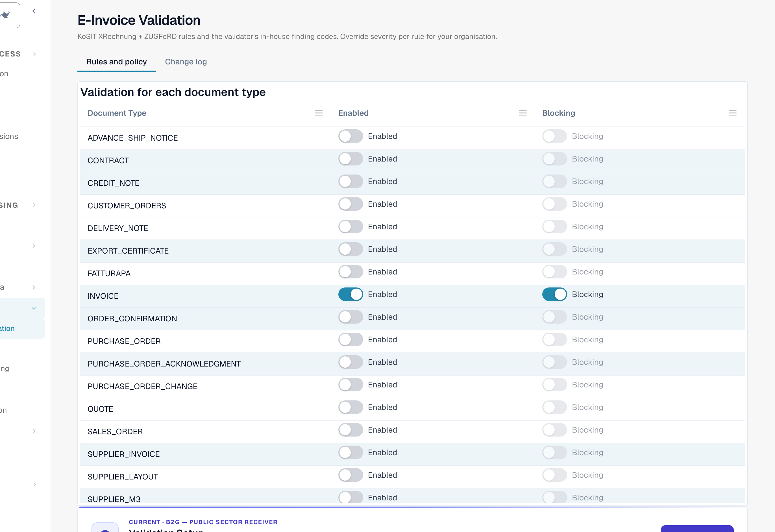The width and height of the screenshot is (775, 532).
Task: Enable validation for CREDIT_NOTE
Action: coord(351,181)
